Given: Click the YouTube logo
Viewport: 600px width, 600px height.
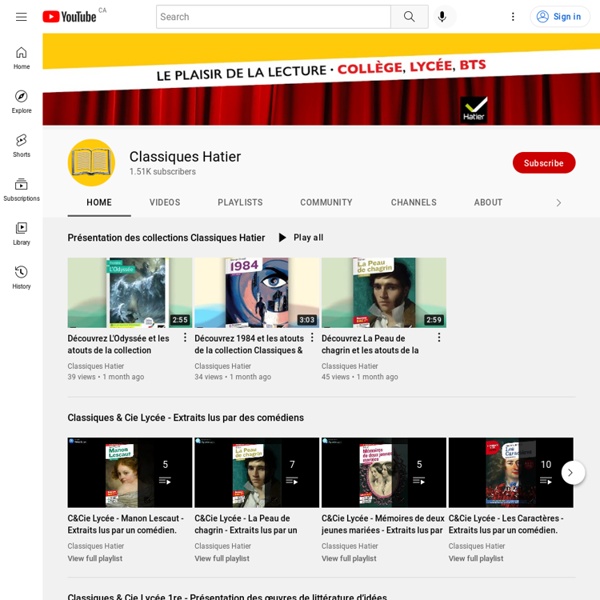Looking at the screenshot, I should point(69,17).
